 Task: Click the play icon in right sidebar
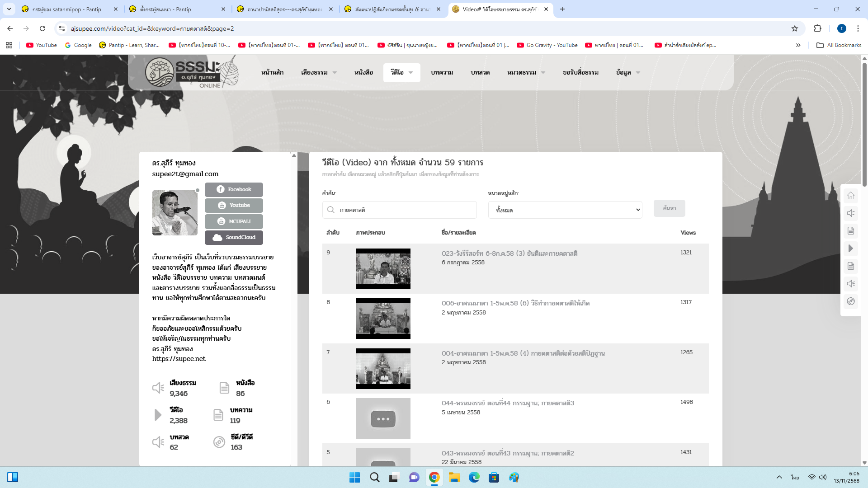point(850,249)
